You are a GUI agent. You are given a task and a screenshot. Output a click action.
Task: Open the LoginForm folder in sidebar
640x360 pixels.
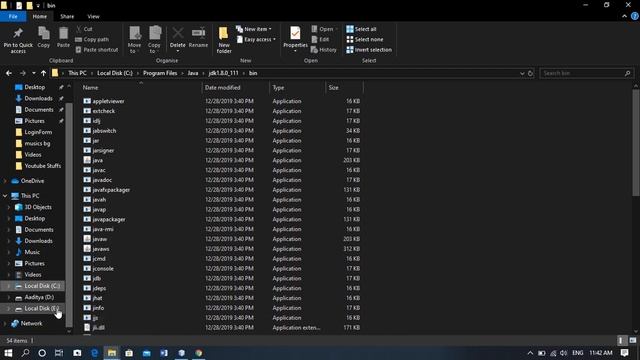[x=38, y=132]
